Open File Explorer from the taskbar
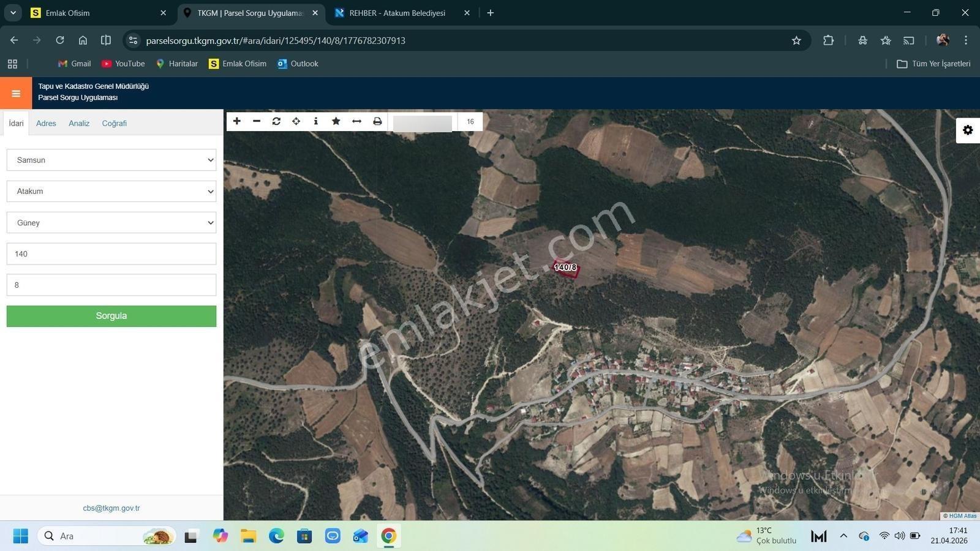 tap(248, 536)
